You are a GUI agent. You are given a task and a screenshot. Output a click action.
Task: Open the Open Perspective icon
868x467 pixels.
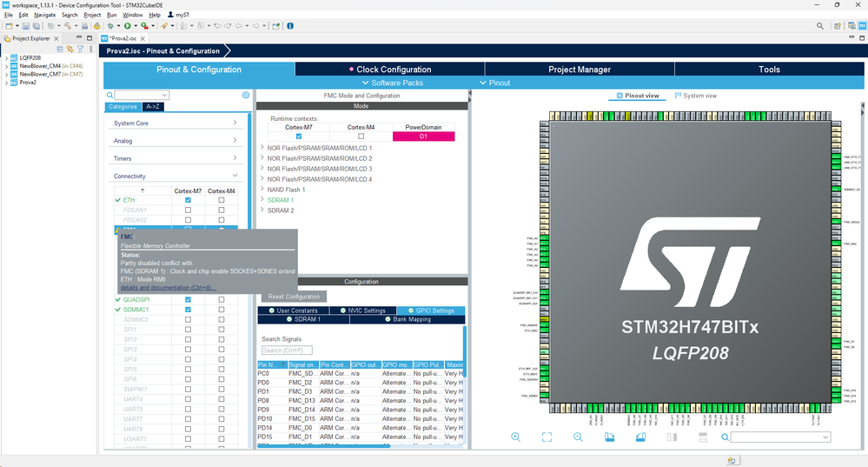(x=837, y=25)
